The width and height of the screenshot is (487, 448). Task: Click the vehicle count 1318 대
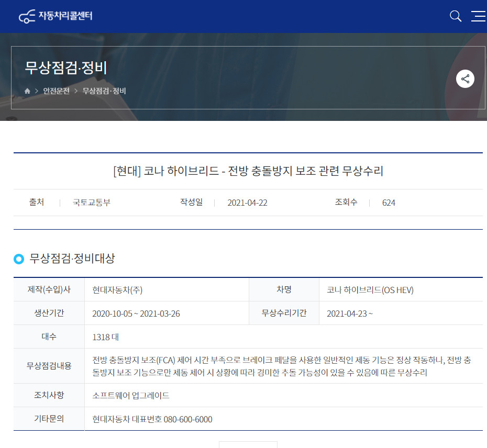coord(105,337)
